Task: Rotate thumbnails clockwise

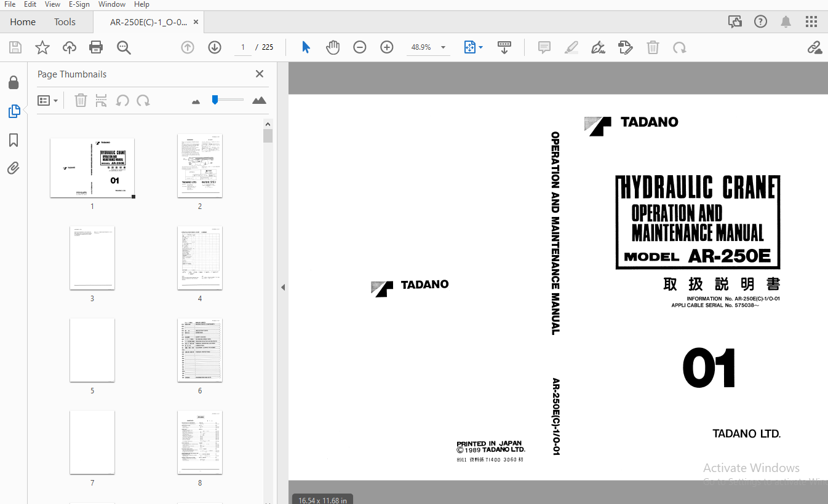Action: click(143, 100)
